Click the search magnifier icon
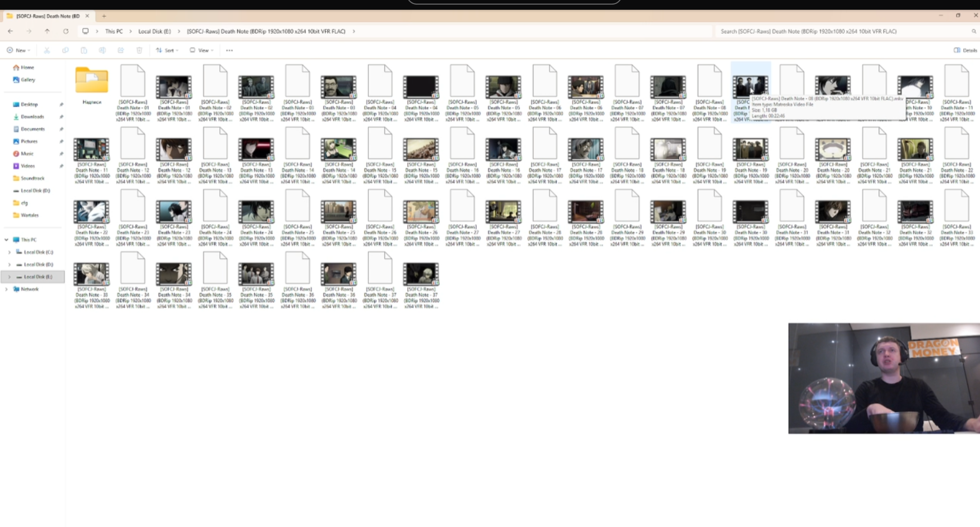 pyautogui.click(x=973, y=31)
